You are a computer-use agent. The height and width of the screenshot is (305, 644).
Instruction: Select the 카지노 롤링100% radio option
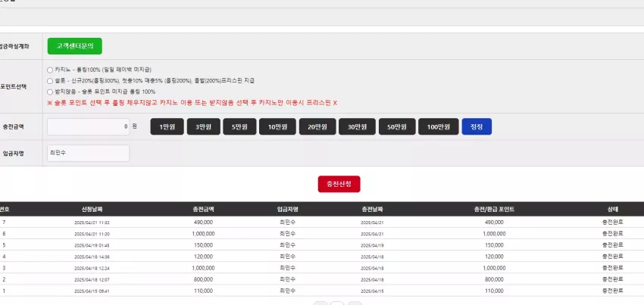[x=50, y=70]
